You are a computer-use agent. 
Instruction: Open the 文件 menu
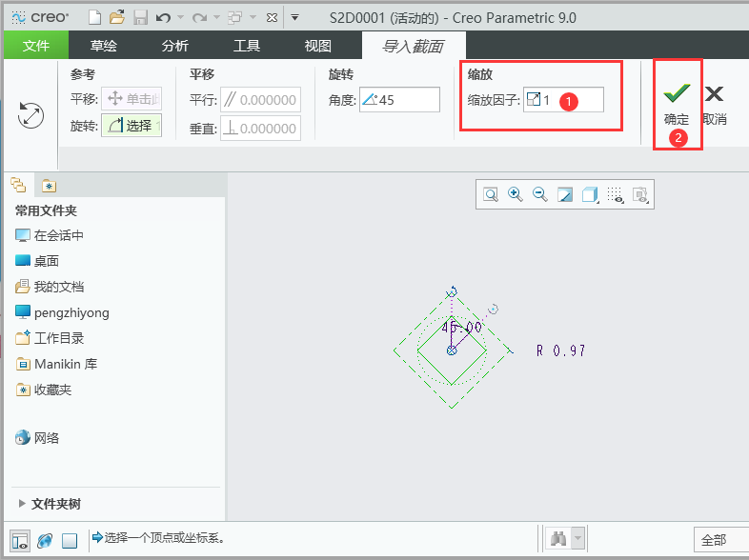point(36,46)
